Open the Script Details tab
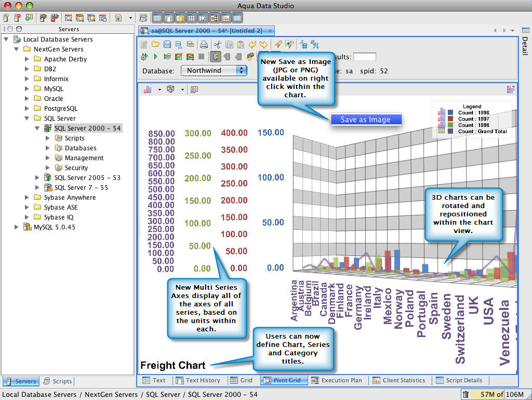The height and width of the screenshot is (400, 532). [x=459, y=380]
